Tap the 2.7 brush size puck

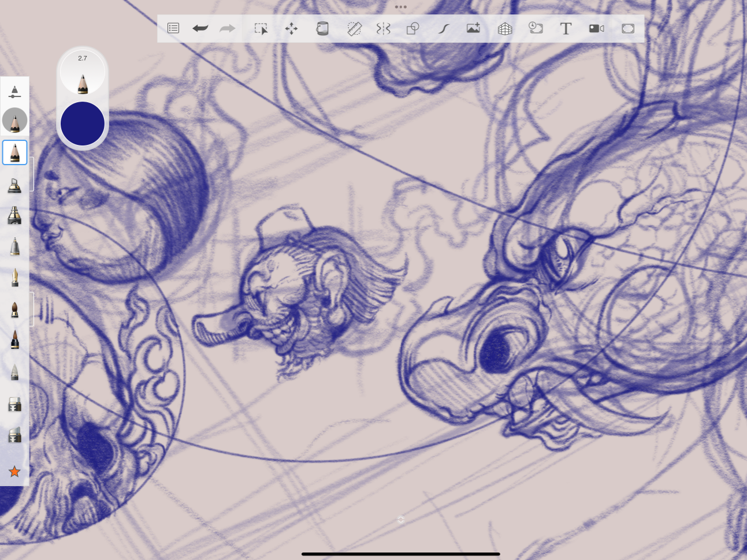point(83,73)
